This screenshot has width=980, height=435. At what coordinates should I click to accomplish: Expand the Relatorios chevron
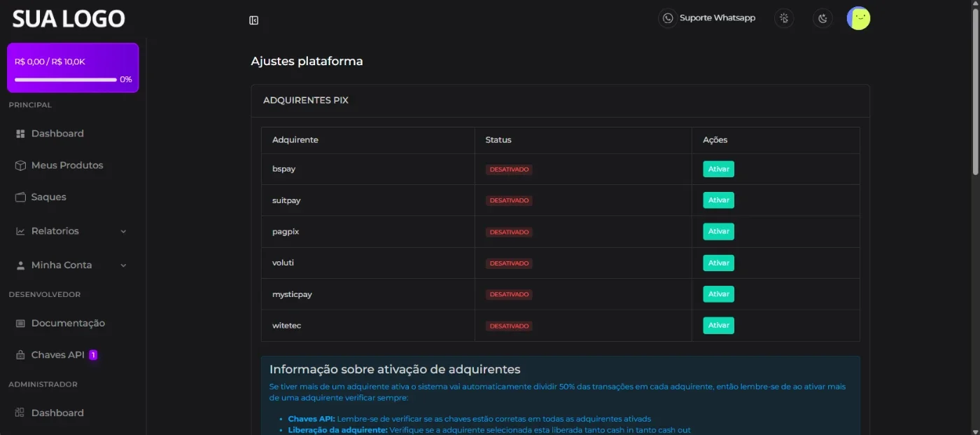pos(123,231)
